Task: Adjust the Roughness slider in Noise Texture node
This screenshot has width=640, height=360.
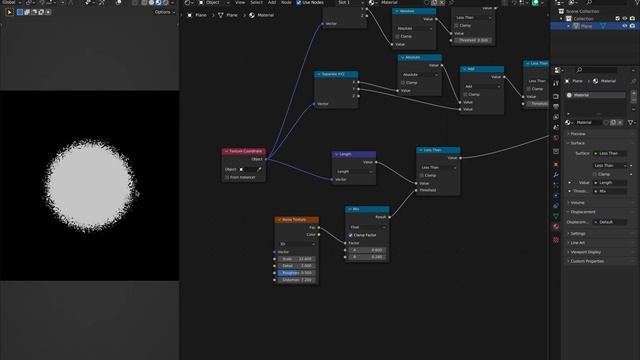Action: point(297,273)
